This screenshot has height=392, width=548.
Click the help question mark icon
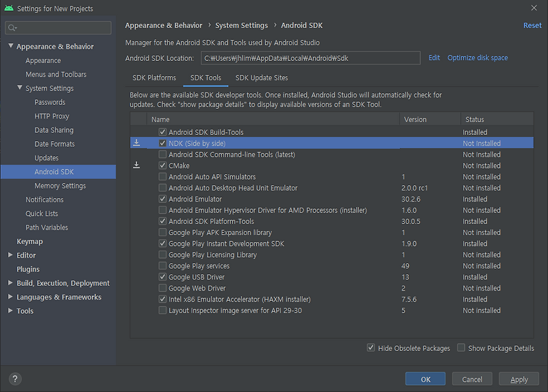15,379
